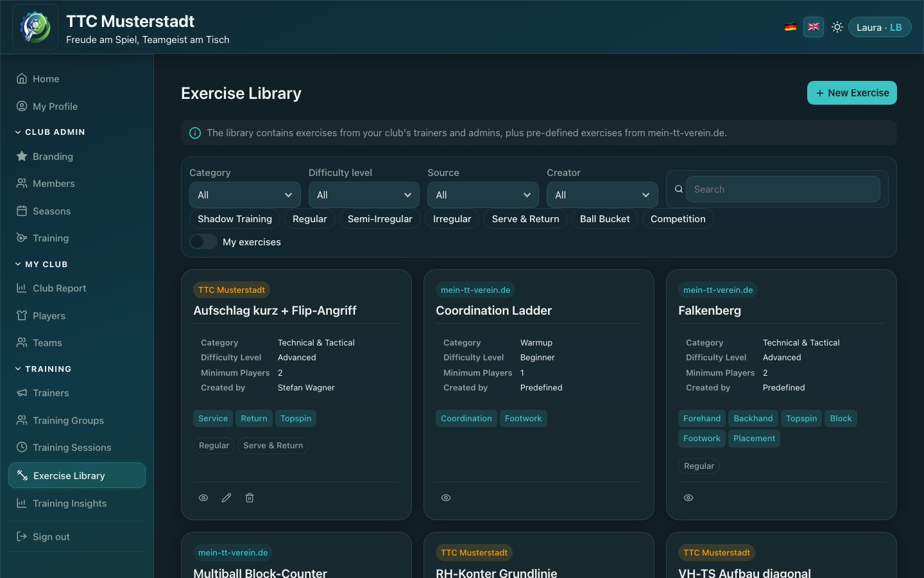This screenshot has width=924, height=578.
Task: Open My Profile page
Action: pos(77,107)
